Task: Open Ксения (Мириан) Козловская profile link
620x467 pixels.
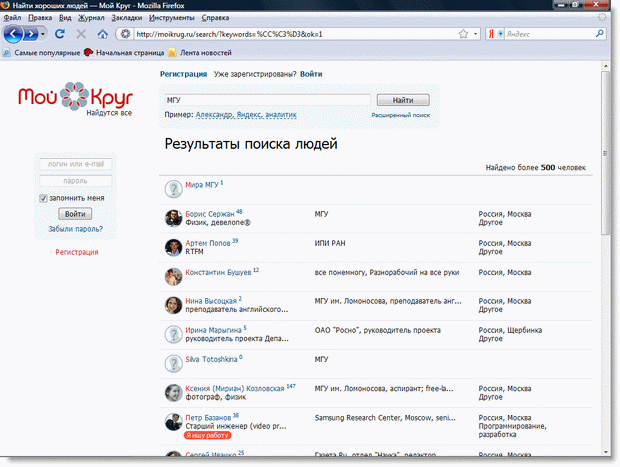Action: (235, 389)
